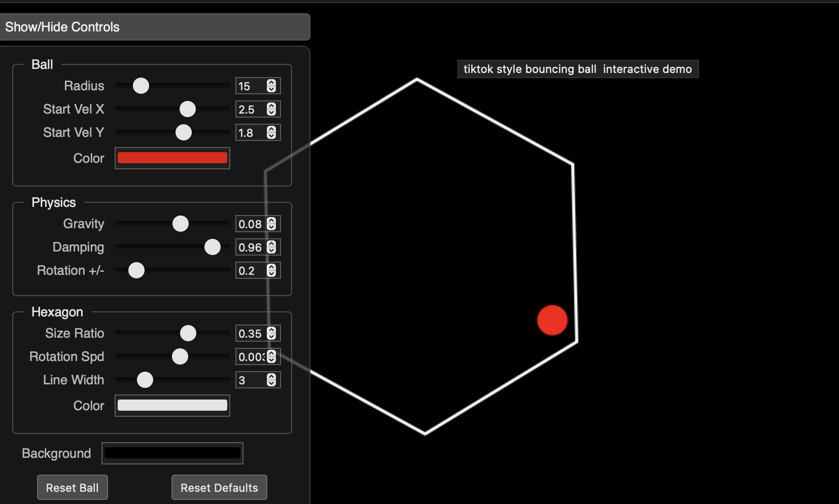This screenshot has width=839, height=504.
Task: Focus the Rotation Spd number field
Action: 251,357
